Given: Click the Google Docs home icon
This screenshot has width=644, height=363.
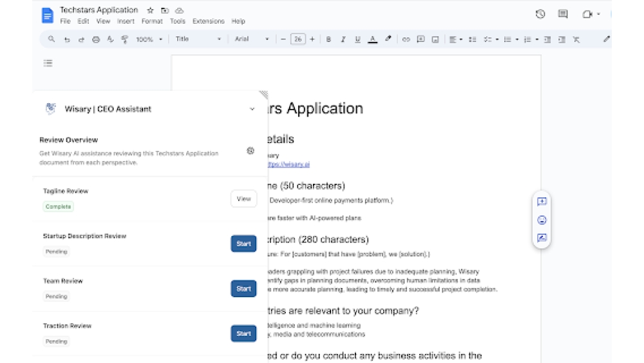Looking at the screenshot, I should click(48, 15).
